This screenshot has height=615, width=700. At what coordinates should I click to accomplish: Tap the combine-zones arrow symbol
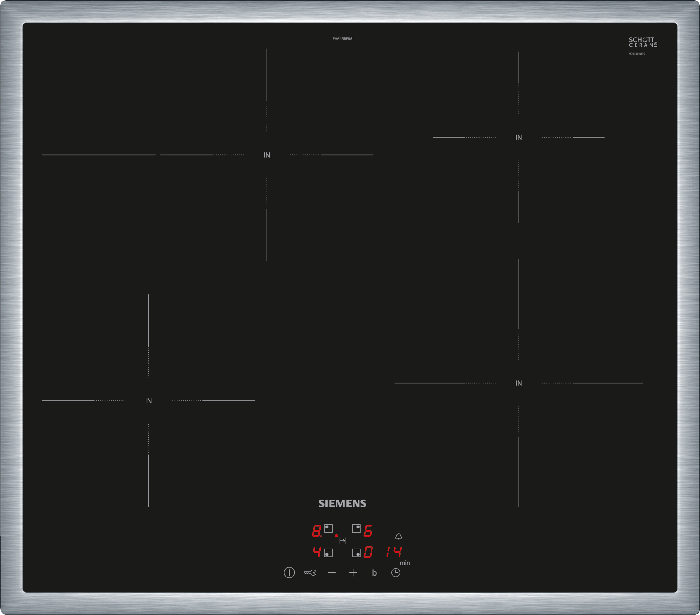coord(342,541)
